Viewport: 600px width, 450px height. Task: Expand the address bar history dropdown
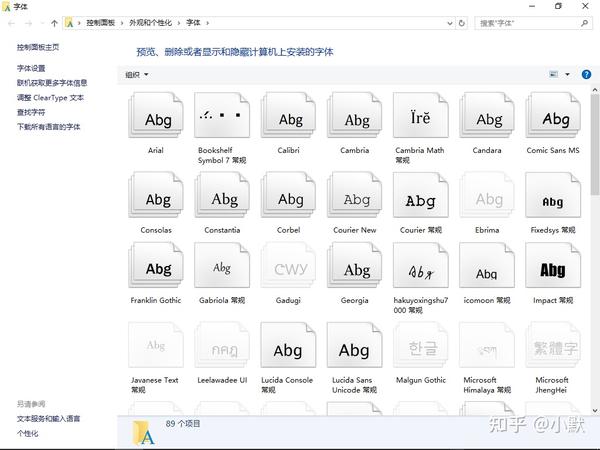pos(450,23)
